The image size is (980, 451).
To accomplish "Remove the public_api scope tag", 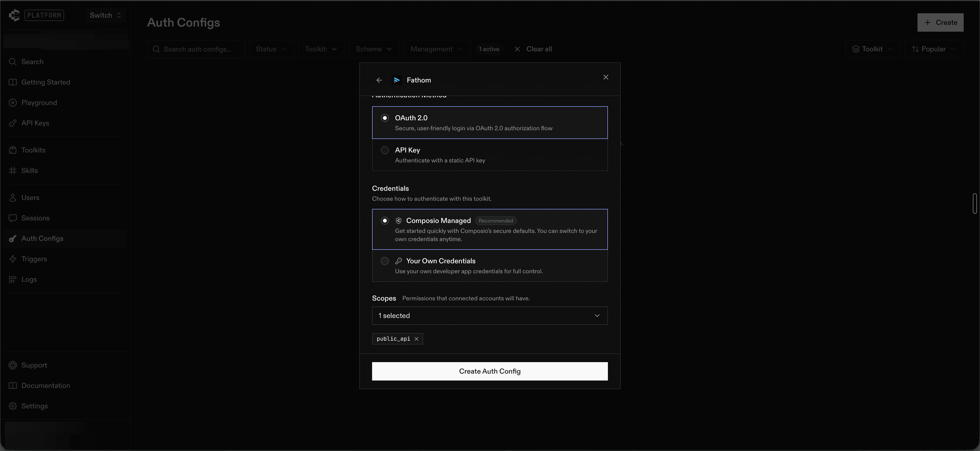I will pos(416,339).
